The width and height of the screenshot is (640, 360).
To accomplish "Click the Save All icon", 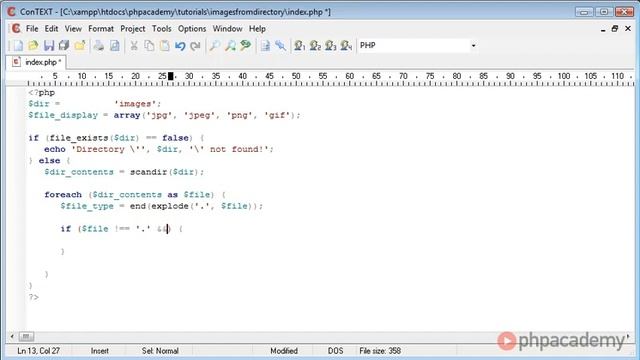I will (x=64, y=46).
